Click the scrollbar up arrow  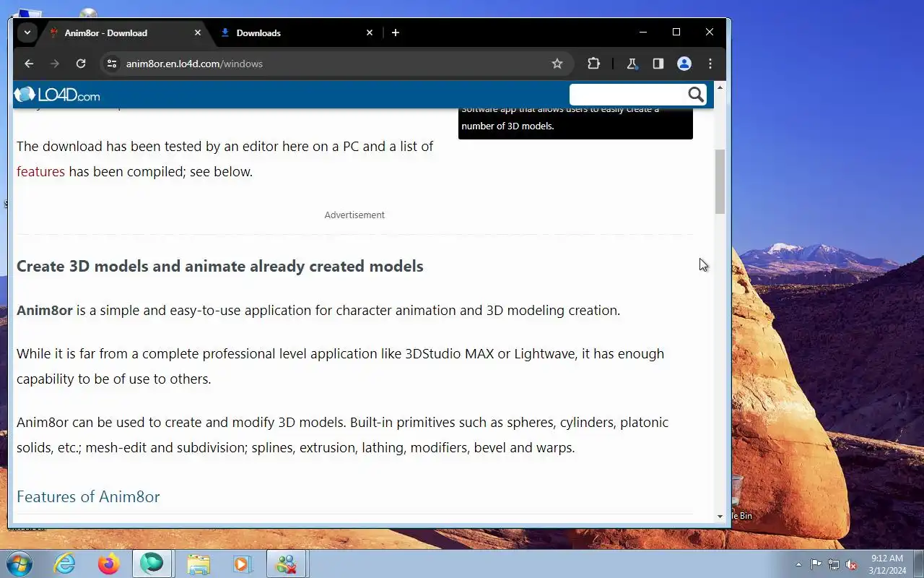(720, 87)
